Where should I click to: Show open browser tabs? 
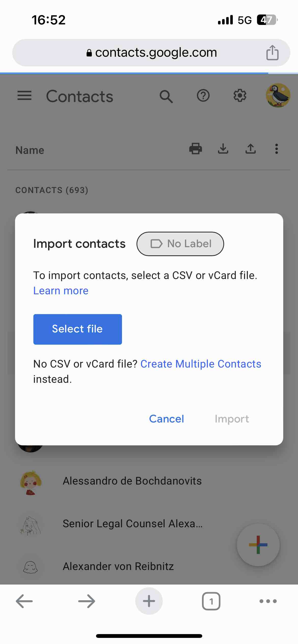[x=211, y=601]
